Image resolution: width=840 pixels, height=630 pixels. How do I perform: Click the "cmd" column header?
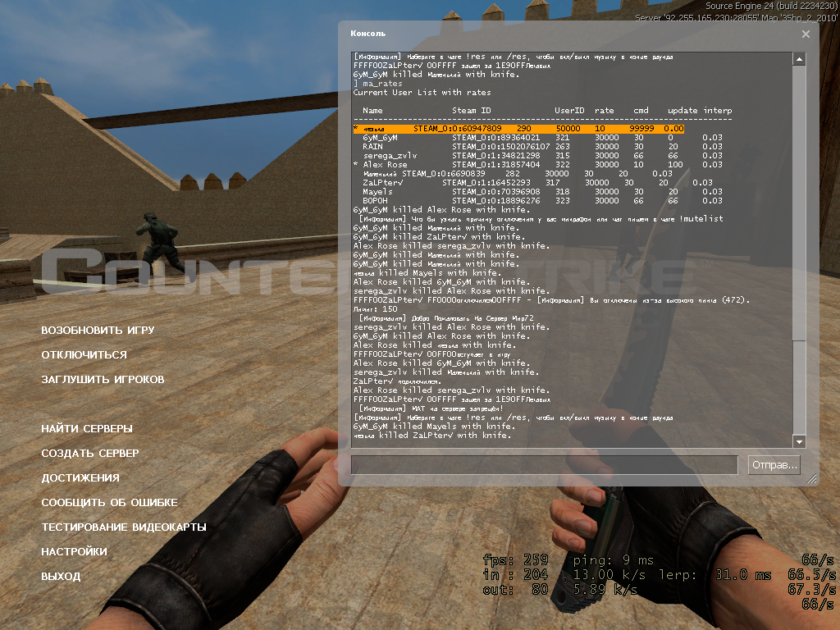tap(641, 111)
